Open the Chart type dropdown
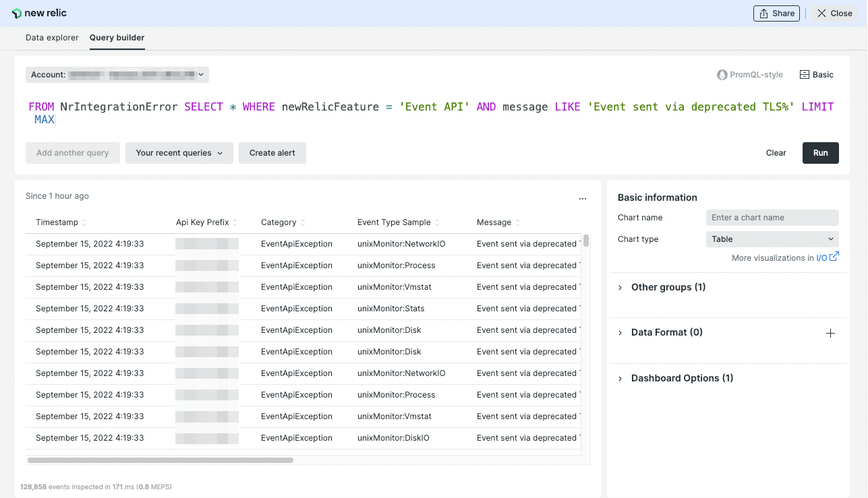The image size is (868, 498). coord(772,239)
